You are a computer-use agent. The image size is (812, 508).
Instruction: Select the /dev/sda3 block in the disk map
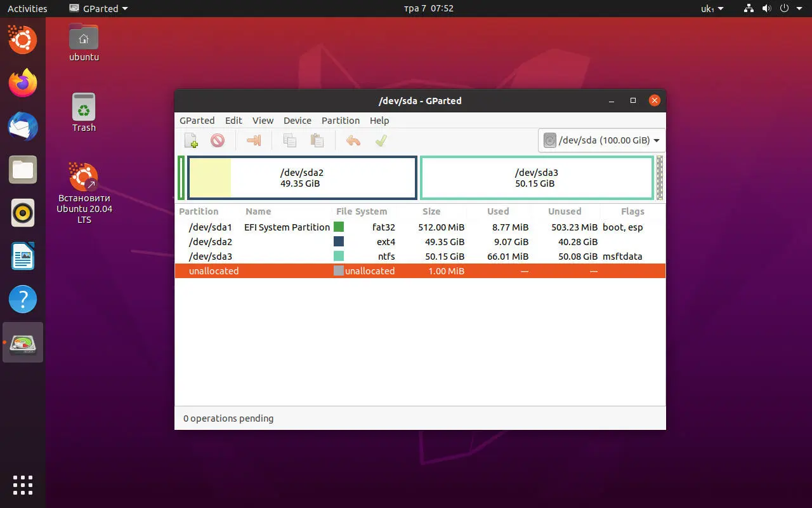pos(537,178)
